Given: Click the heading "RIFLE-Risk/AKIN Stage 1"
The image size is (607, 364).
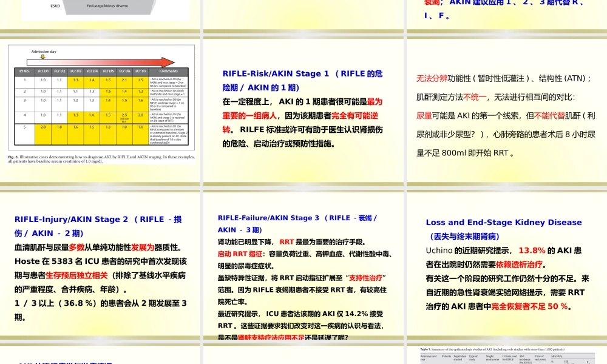Looking at the screenshot, I should (276, 73).
